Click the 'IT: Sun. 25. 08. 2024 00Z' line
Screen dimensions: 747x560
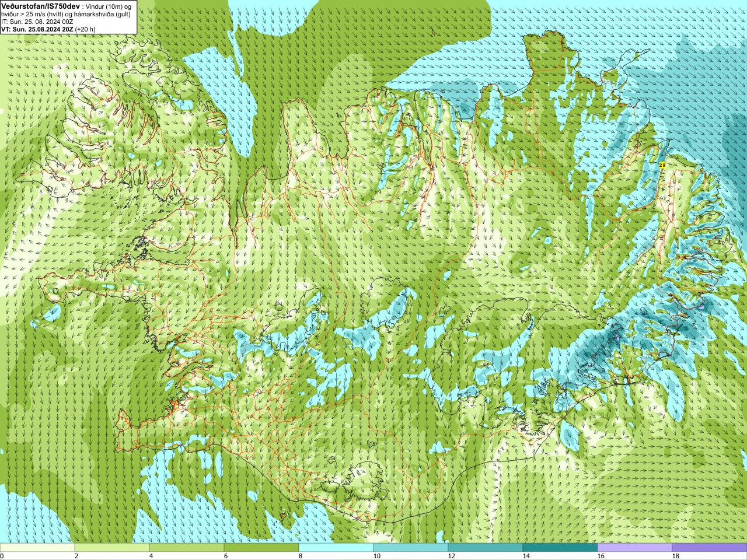coord(37,22)
